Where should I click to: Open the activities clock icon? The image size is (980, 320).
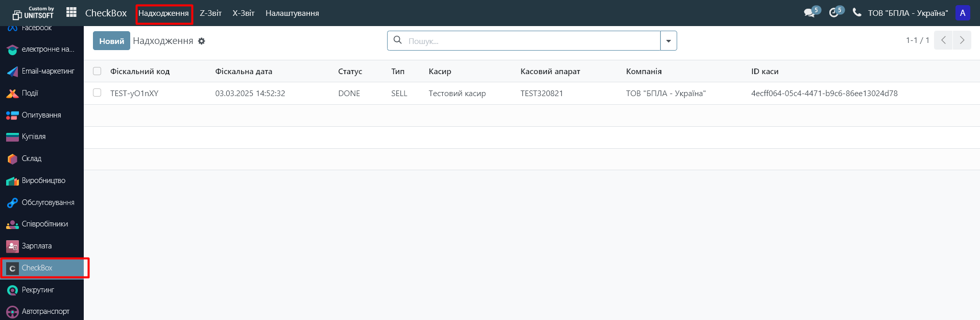click(x=833, y=13)
